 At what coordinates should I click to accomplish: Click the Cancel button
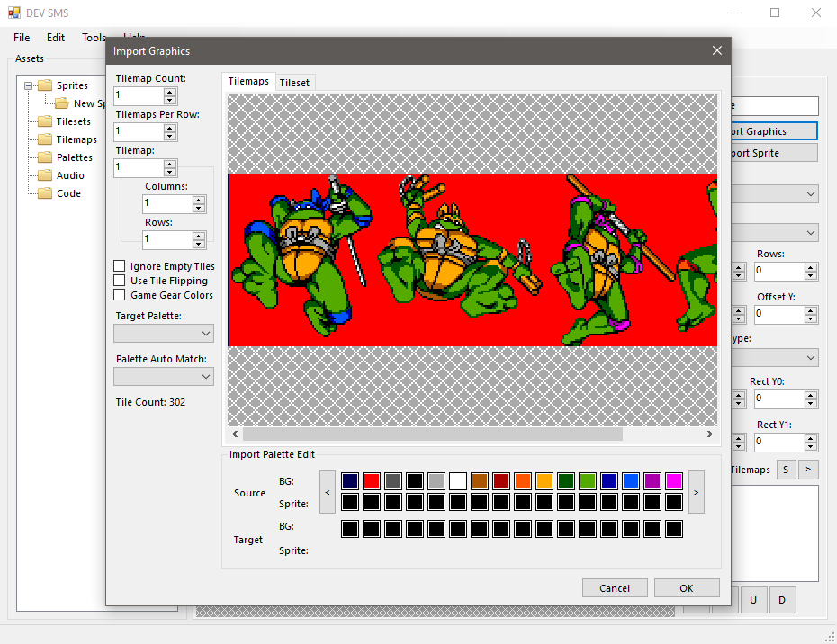[615, 588]
